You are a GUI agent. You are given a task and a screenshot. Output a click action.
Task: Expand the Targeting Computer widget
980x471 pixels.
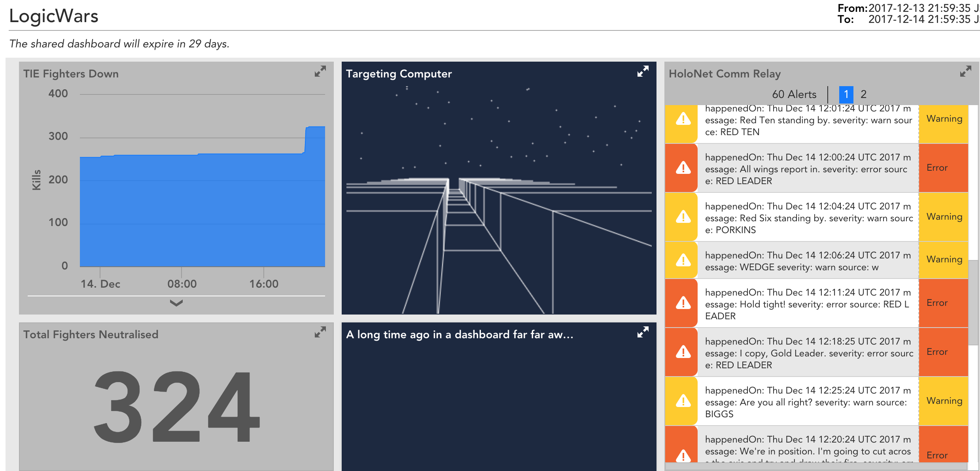pyautogui.click(x=643, y=72)
